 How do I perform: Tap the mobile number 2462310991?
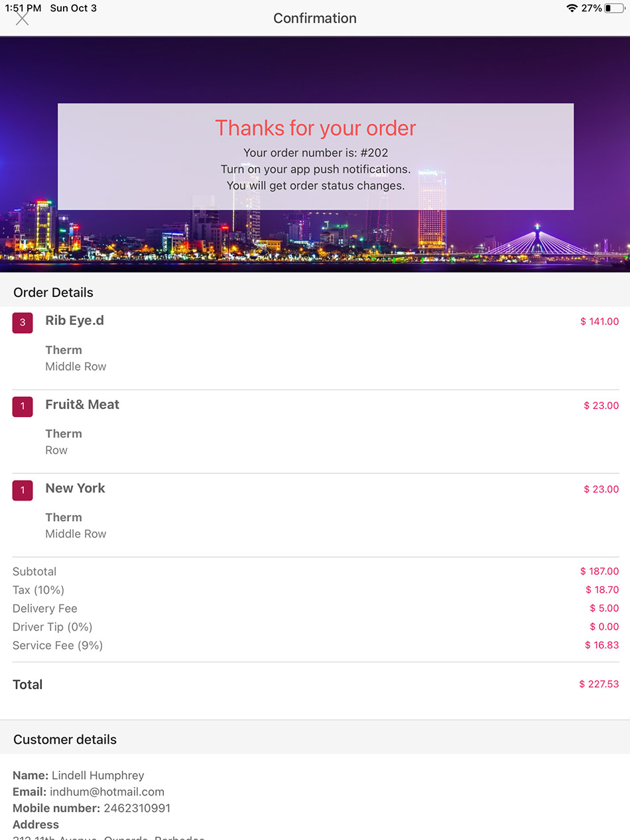[x=137, y=808]
